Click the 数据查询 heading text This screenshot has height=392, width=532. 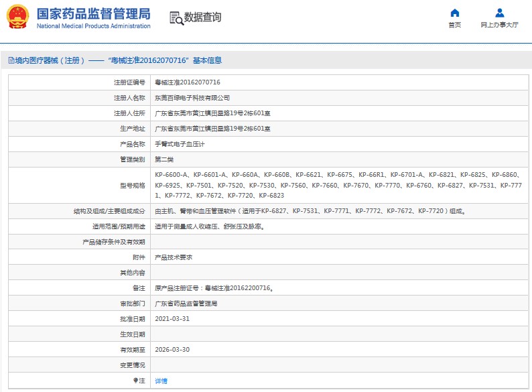tap(202, 17)
